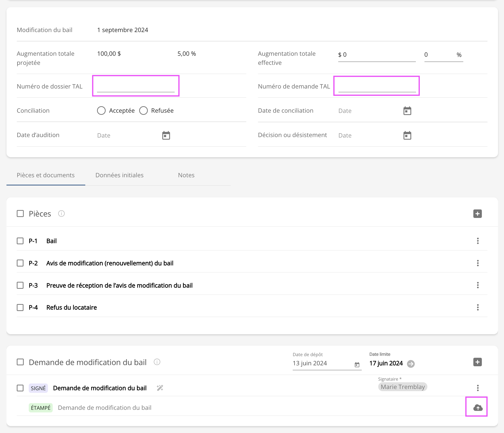Open the Date de conciliation calendar picker
Viewport: 504px width, 433px height.
(407, 111)
